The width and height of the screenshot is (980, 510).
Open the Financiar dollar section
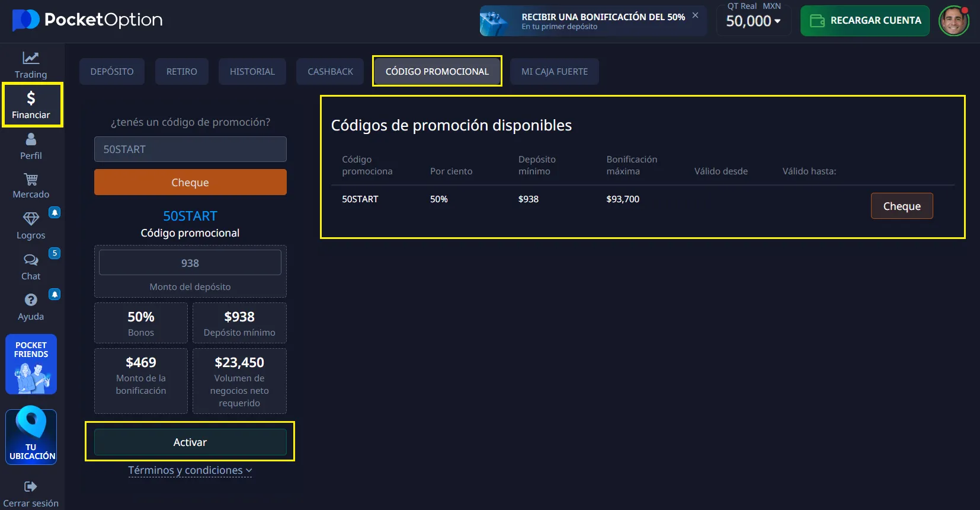[31, 105]
